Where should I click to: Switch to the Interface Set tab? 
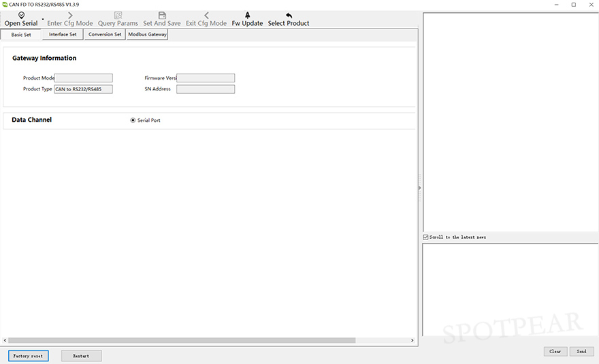63,35
